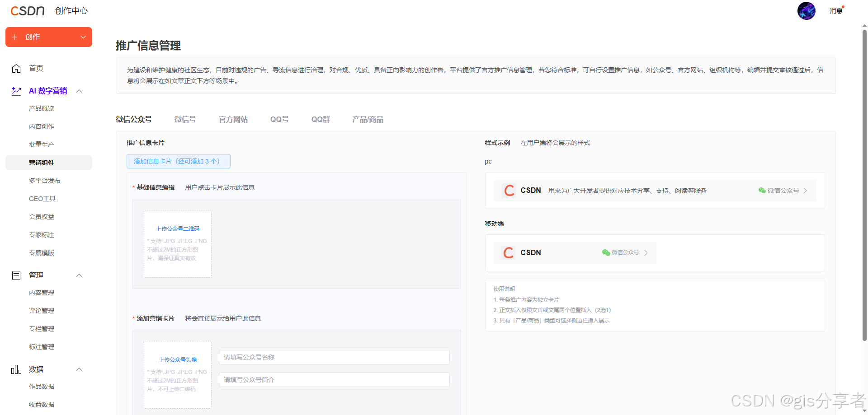Upload the 公众号二维码 image
Screen dimensions: 868x415
pyautogui.click(x=178, y=244)
